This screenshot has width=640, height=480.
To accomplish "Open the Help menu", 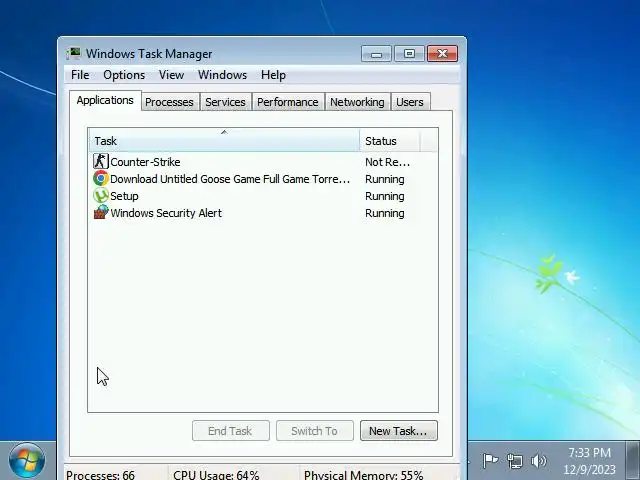I will tap(273, 75).
